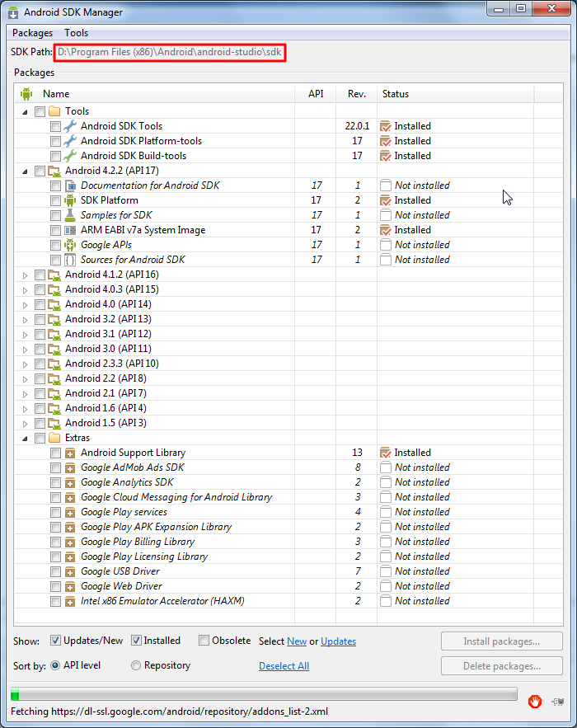
Task: Click the ARM EABI v7a System Image icon
Action: pos(70,230)
